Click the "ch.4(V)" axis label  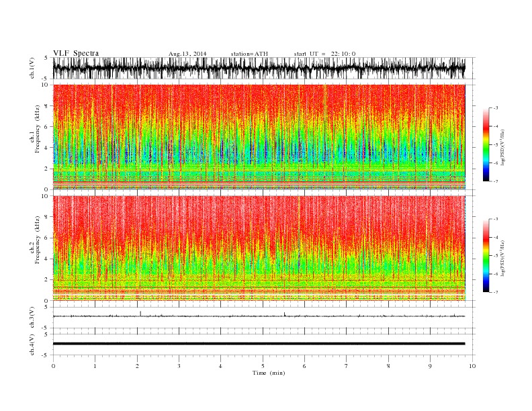coord(32,345)
